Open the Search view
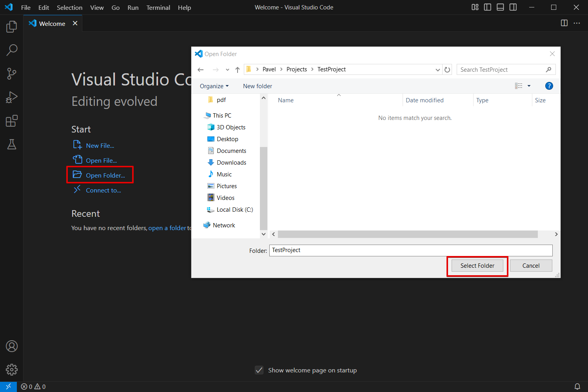The width and height of the screenshot is (588, 392). (11, 50)
